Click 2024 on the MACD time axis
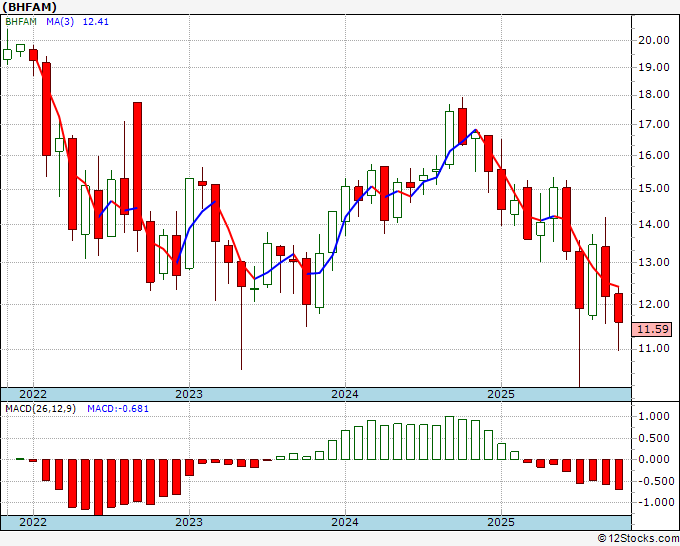 point(345,522)
